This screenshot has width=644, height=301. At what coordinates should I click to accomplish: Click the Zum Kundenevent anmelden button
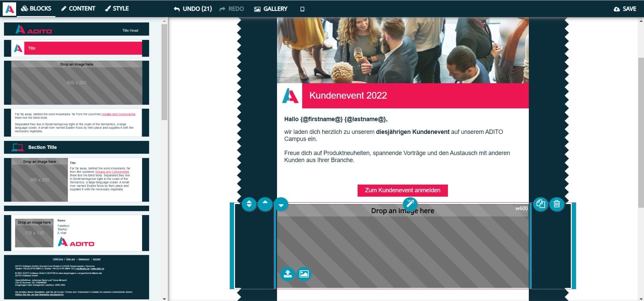[403, 190]
